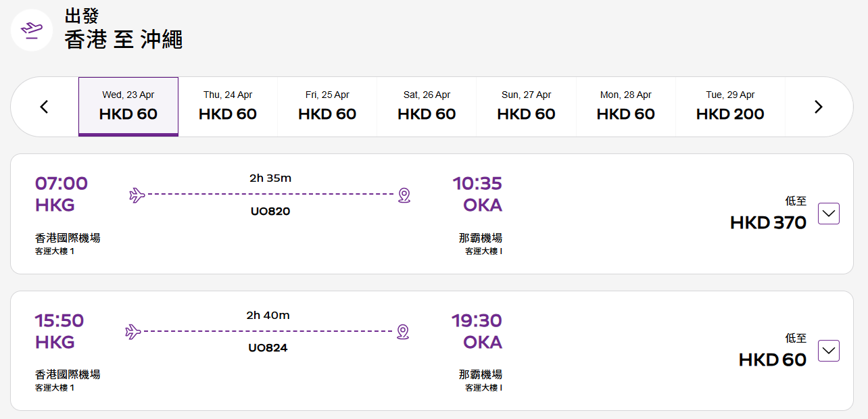Click the HKD 370 price for UO820
The height and width of the screenshot is (419, 868).
pyautogui.click(x=768, y=222)
